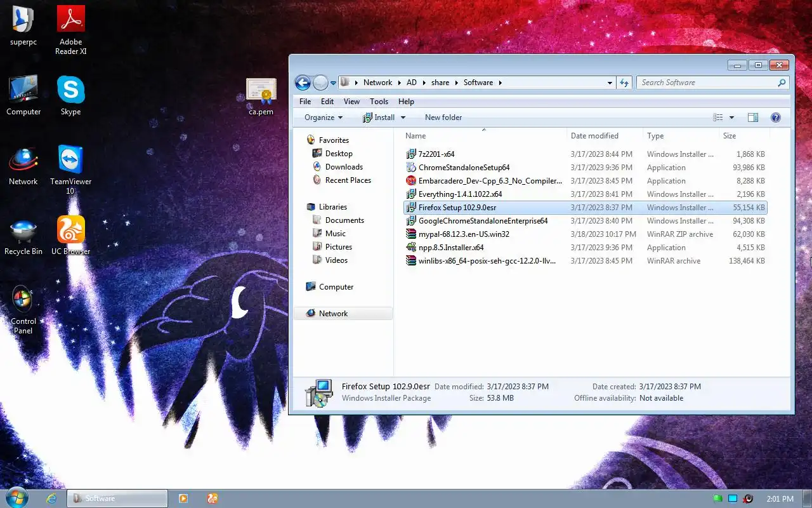Expand the Organize dropdown
The image size is (812, 508).
pos(324,117)
